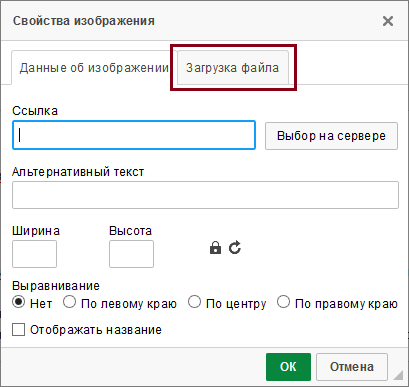The width and height of the screenshot is (409, 387).
Task: Click the 'Альтернативный текст' input field
Action: click(205, 195)
